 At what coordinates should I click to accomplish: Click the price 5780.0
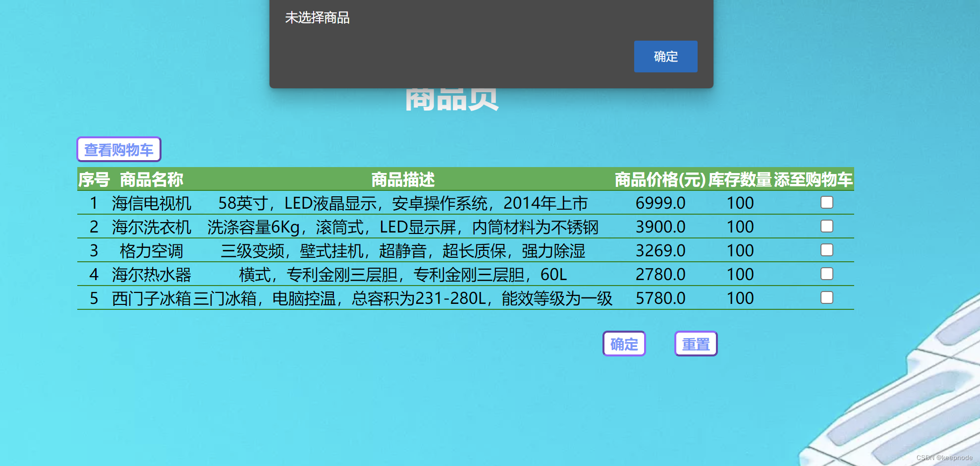click(x=660, y=298)
